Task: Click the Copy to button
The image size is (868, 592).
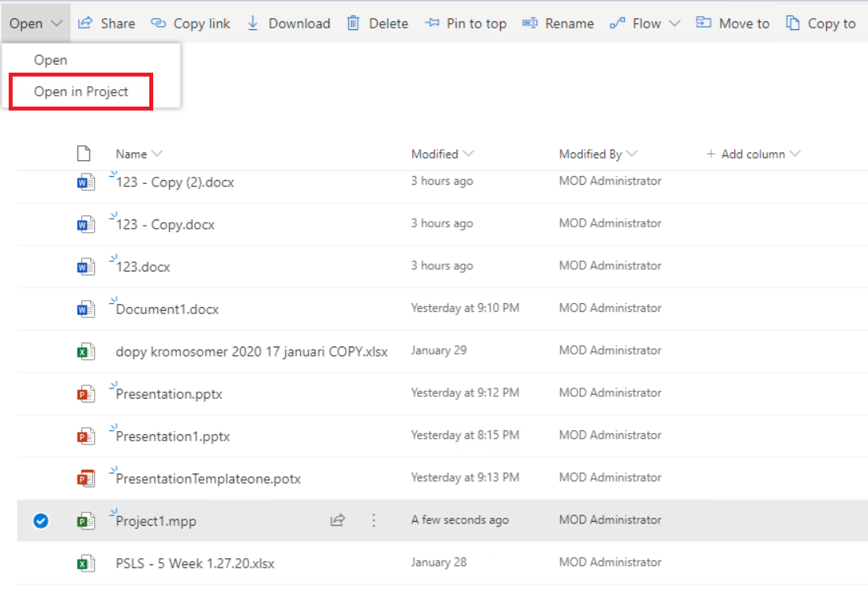Action: tap(821, 23)
